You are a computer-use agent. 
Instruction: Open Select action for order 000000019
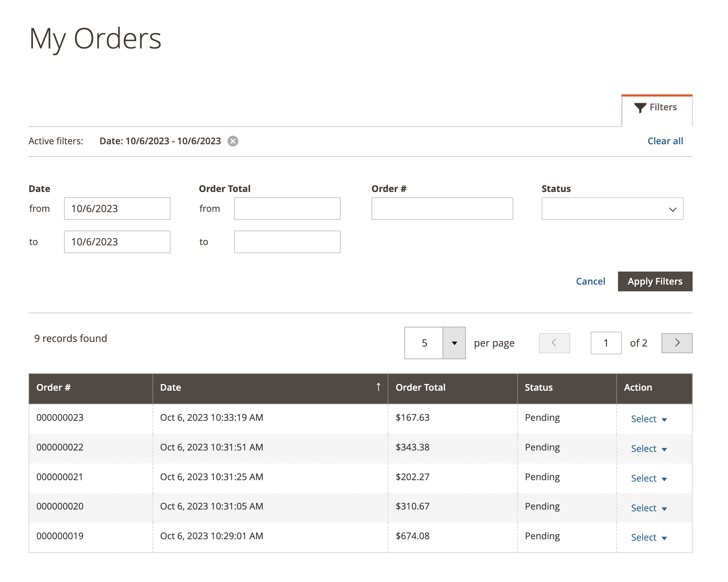click(x=648, y=537)
